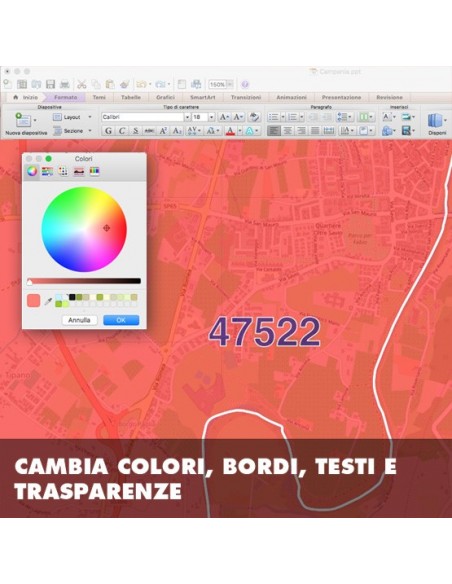The width and height of the screenshot is (452, 584).
Task: Confirm color with OK button
Action: click(121, 320)
